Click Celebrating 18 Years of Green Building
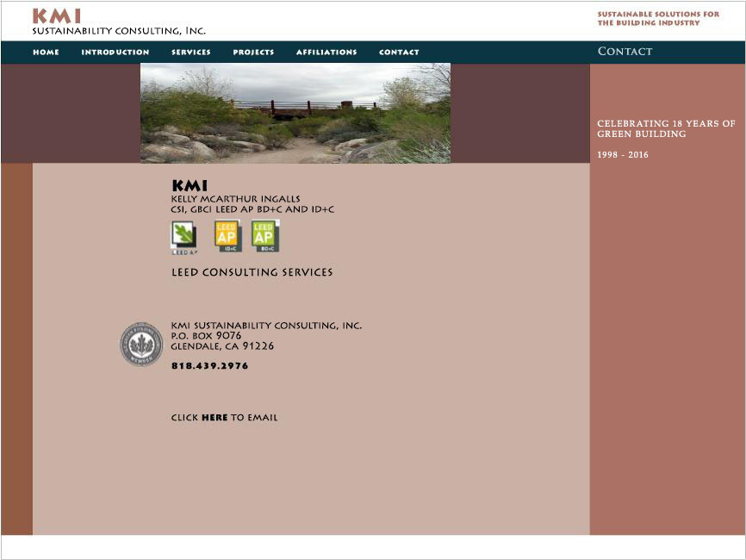 click(666, 128)
